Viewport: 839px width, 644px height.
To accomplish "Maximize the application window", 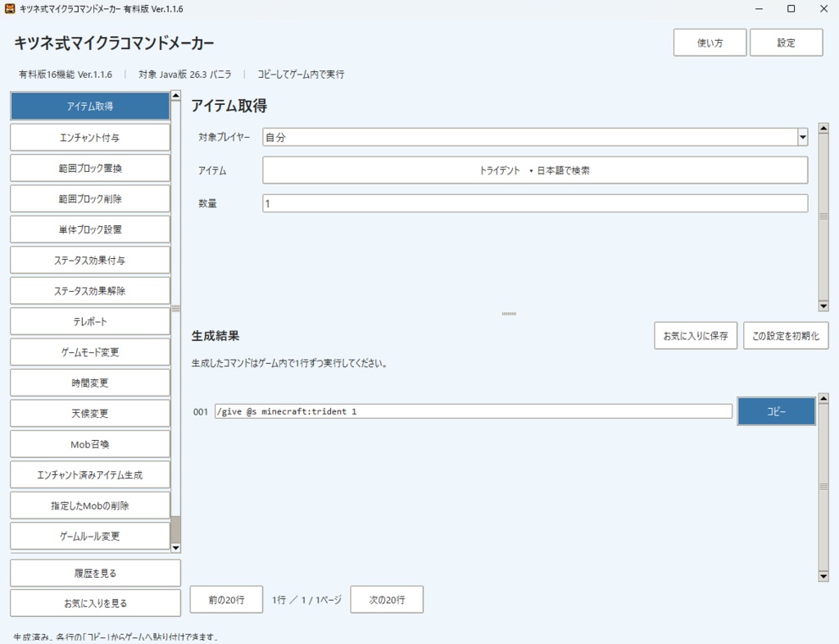I will click(x=791, y=8).
